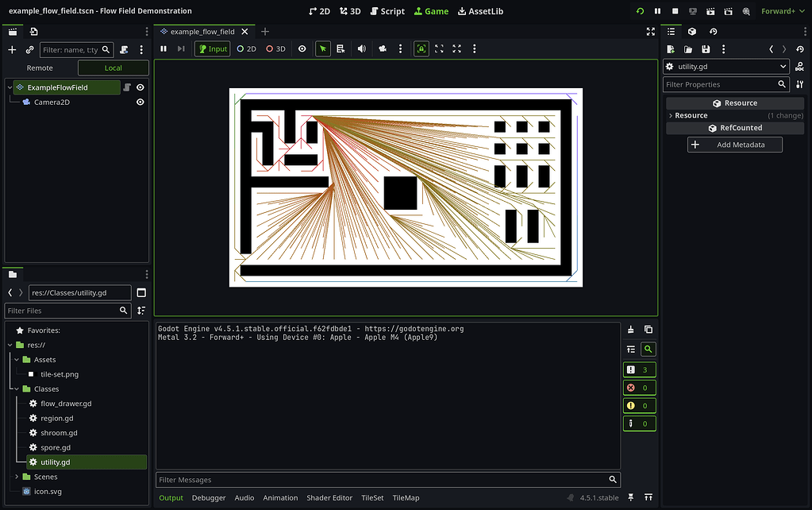Open the Inspector dock tab
812x510 pixels.
click(672, 32)
